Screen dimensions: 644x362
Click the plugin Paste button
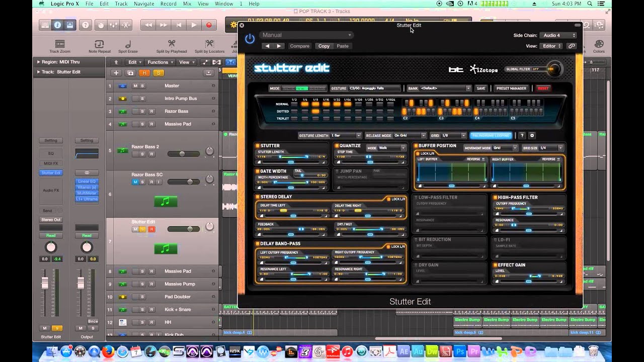(x=343, y=46)
